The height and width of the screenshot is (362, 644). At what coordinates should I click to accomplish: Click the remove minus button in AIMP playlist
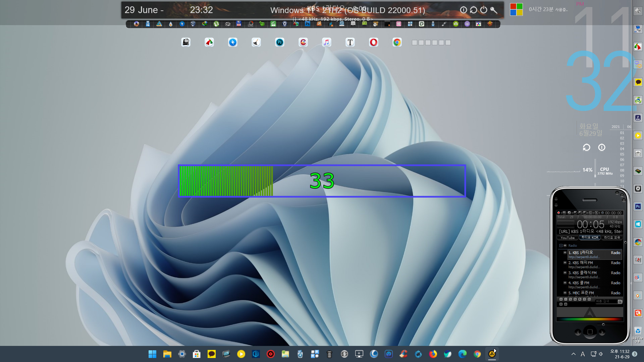(566, 299)
